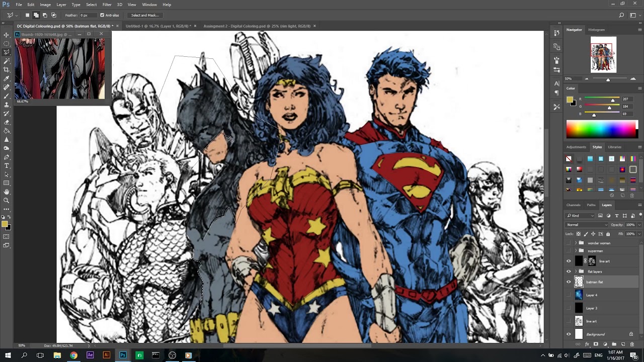
Task: Show the superman group
Action: (x=569, y=250)
